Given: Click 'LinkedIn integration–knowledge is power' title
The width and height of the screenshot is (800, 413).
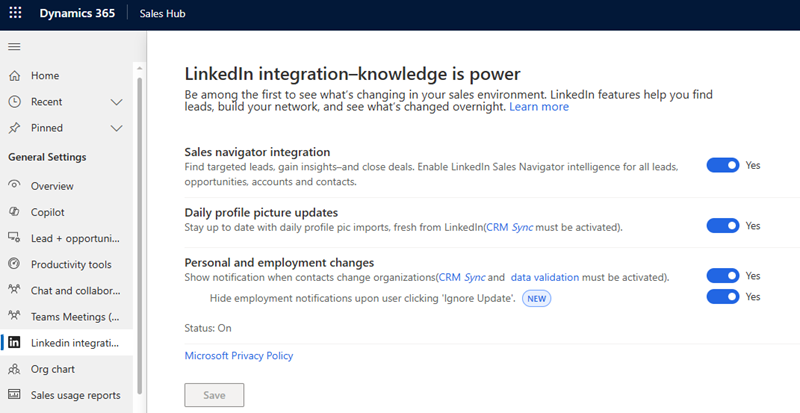Looking at the screenshot, I should coord(353,74).
